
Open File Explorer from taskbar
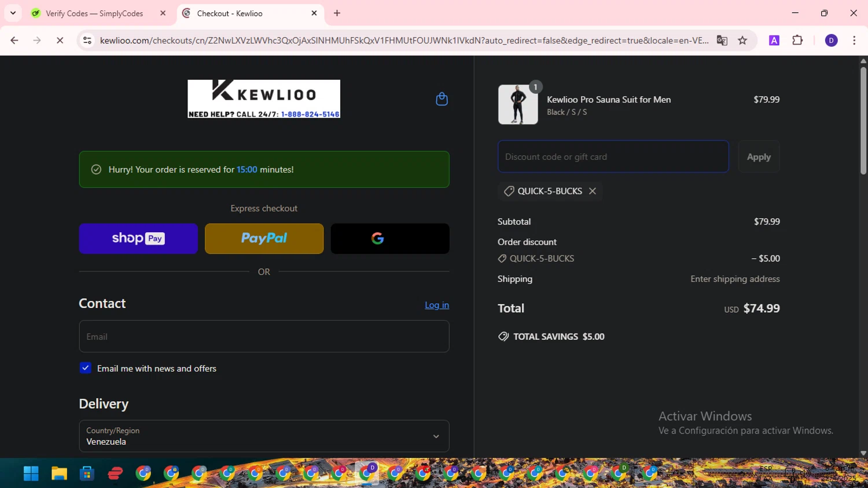tap(59, 474)
